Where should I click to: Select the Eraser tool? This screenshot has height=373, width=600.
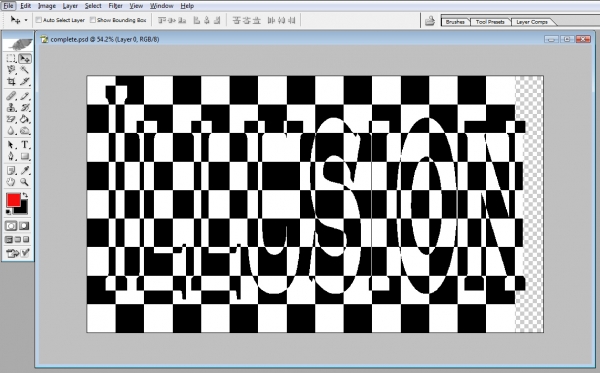[x=11, y=119]
